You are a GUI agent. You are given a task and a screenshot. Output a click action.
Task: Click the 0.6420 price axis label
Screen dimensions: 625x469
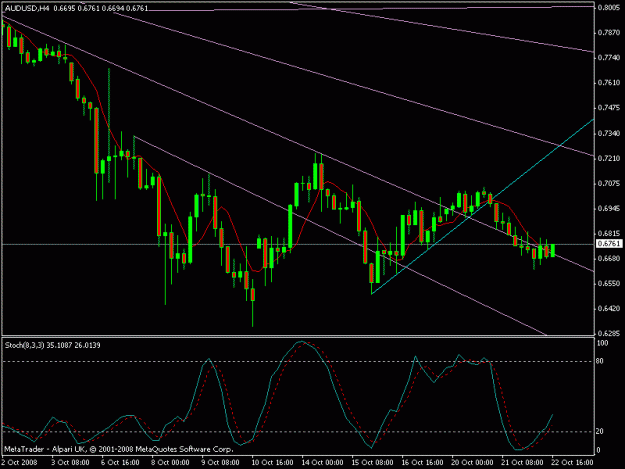(x=609, y=309)
